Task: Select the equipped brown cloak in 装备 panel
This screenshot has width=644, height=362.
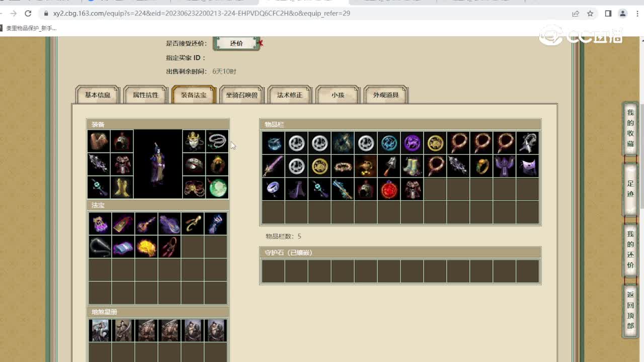Action: click(x=99, y=141)
